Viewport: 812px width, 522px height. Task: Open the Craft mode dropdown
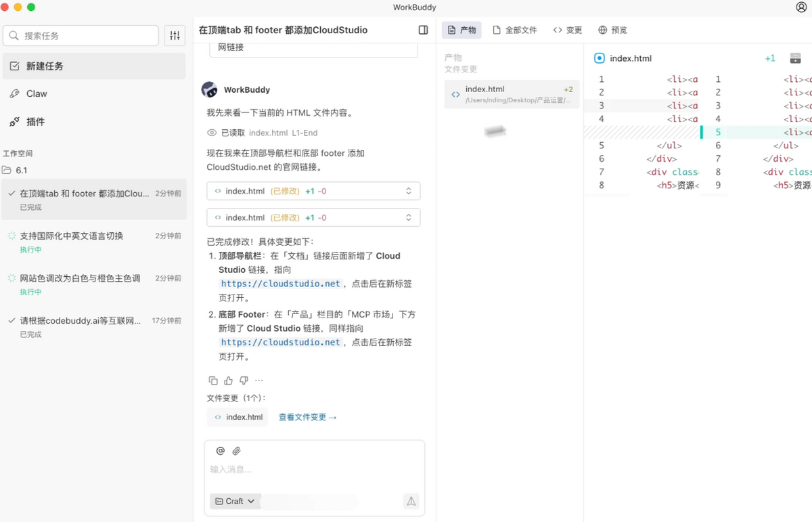pyautogui.click(x=235, y=501)
